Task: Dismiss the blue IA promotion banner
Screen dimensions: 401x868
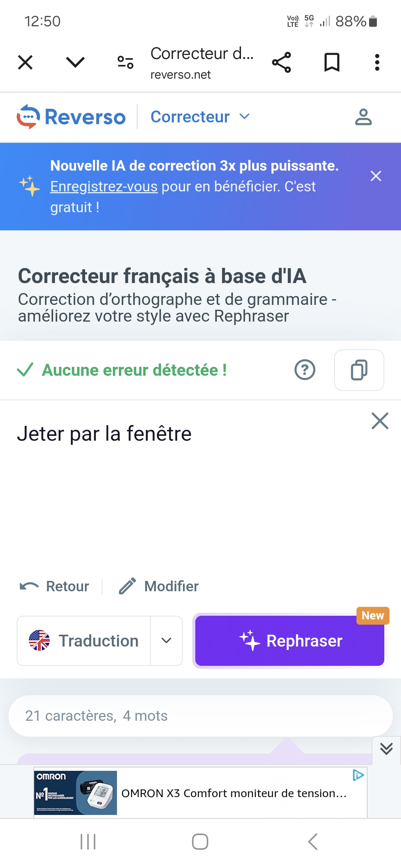Action: [376, 176]
